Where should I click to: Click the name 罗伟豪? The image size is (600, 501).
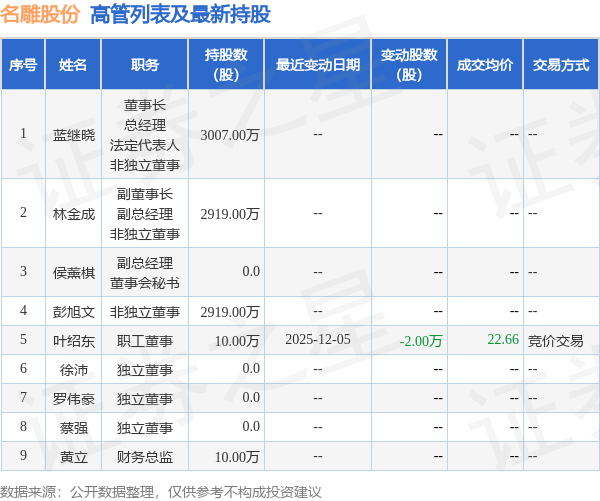tap(73, 399)
